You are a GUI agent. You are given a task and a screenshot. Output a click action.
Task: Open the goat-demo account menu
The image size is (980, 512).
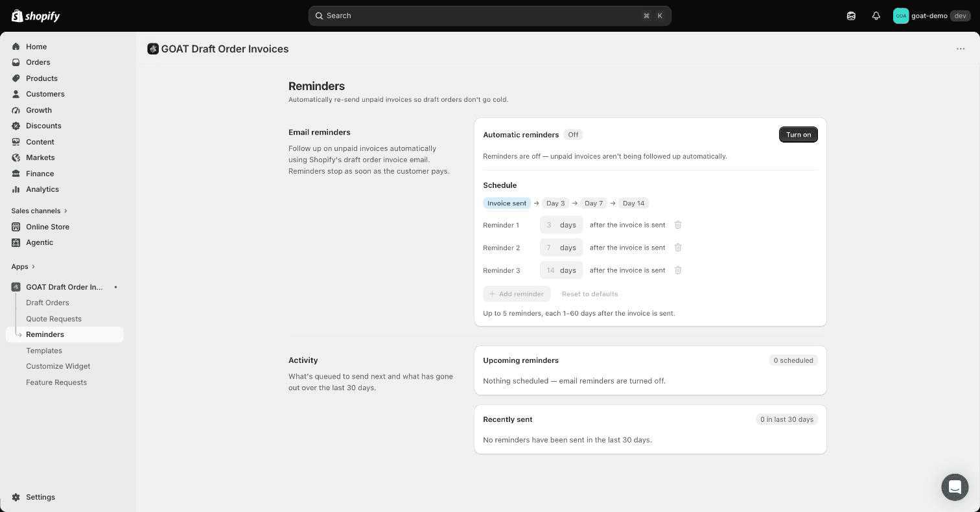931,16
